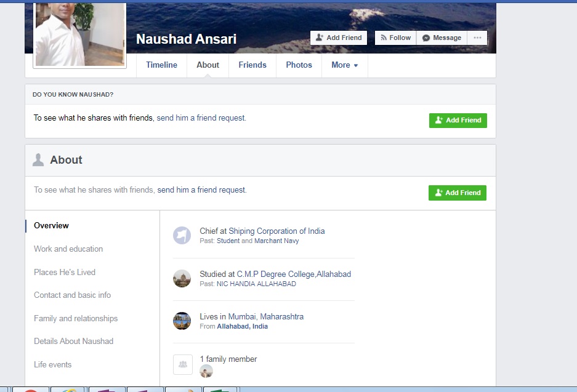
Task: Open the Timeline tab
Action: pos(161,65)
